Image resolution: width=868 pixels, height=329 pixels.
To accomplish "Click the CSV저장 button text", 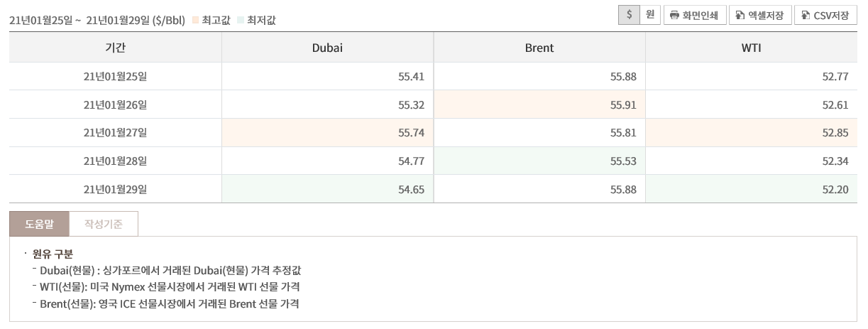I will [x=831, y=15].
